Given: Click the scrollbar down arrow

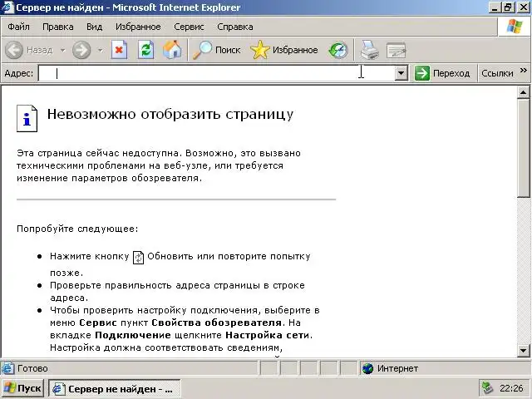Looking at the screenshot, I should click(x=523, y=350).
